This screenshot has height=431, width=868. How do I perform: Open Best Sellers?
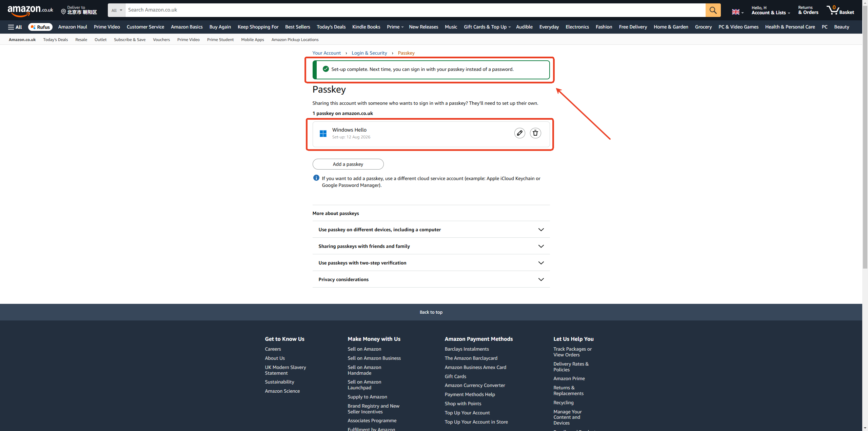click(x=298, y=27)
